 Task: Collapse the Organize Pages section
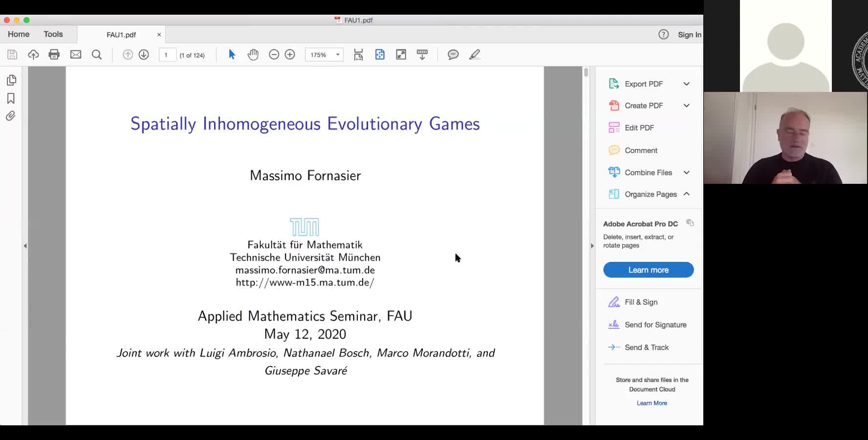(686, 194)
